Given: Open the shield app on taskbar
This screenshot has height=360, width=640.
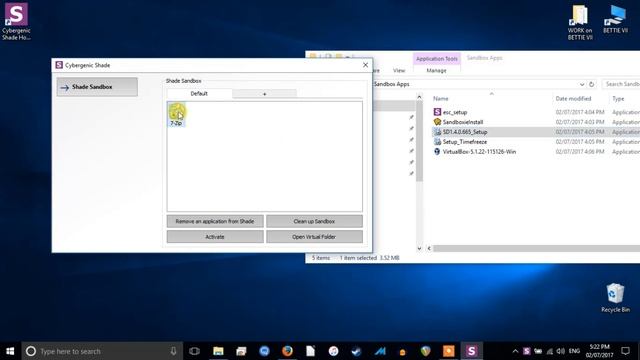Looking at the screenshot, I should coord(425,351).
